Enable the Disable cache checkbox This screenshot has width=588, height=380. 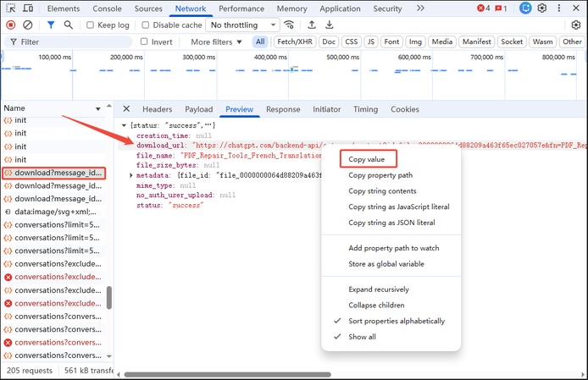(x=146, y=25)
